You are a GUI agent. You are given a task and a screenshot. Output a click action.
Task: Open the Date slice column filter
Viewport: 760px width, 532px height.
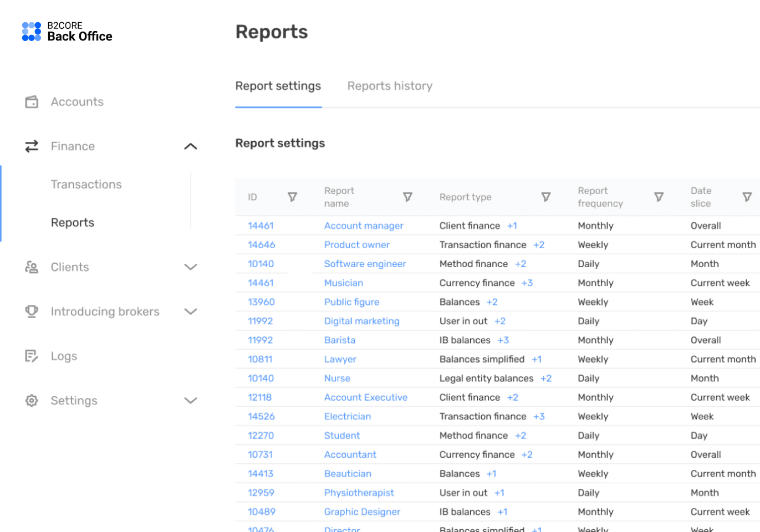747,197
